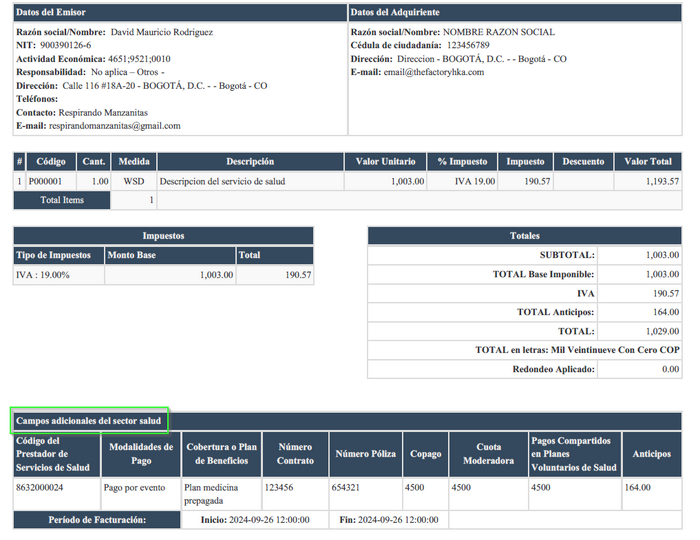Click the 'Valor Unitario' column header
This screenshot has width=700, height=540.
[x=385, y=161]
